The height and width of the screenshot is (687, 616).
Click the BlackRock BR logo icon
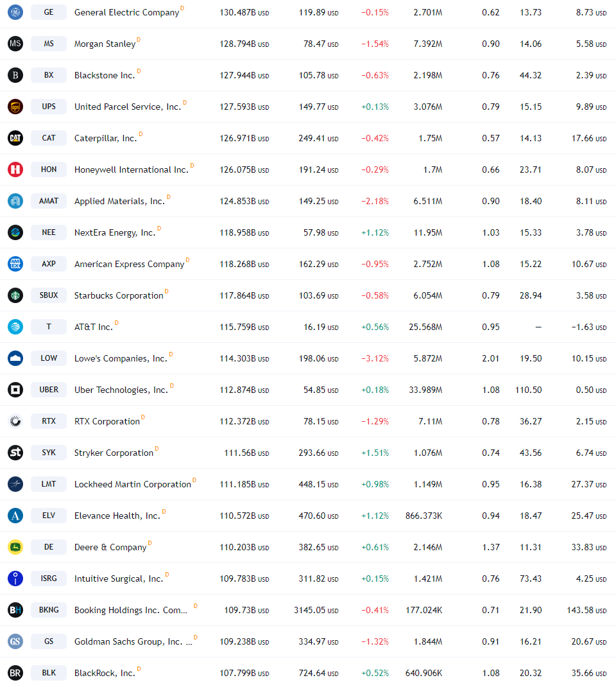(15, 673)
